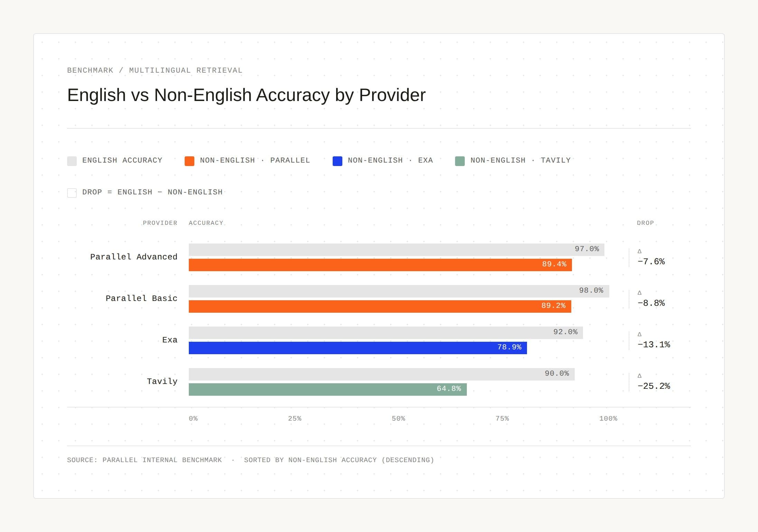Select the orange Parallel Basic 89.2% bar
The height and width of the screenshot is (532, 758).
(x=380, y=306)
